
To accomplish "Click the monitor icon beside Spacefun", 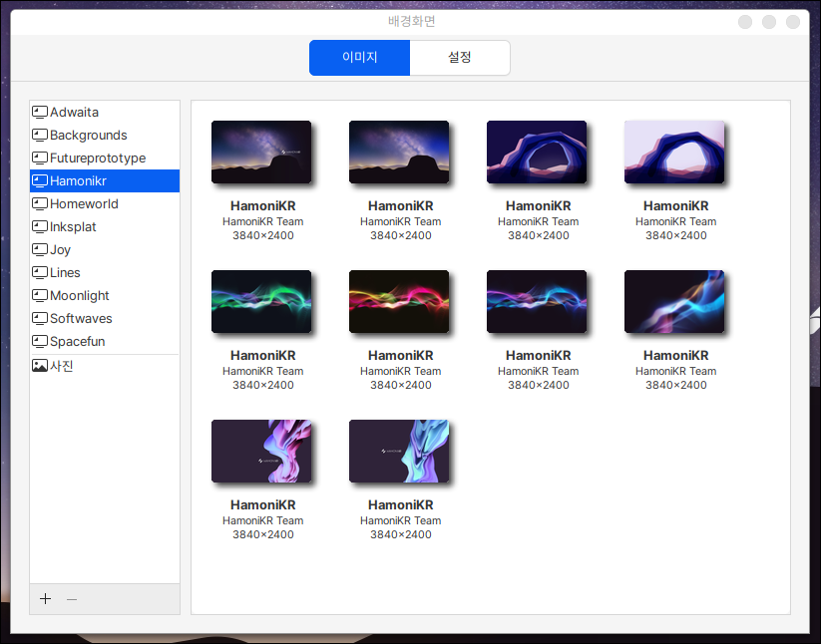I will (40, 342).
